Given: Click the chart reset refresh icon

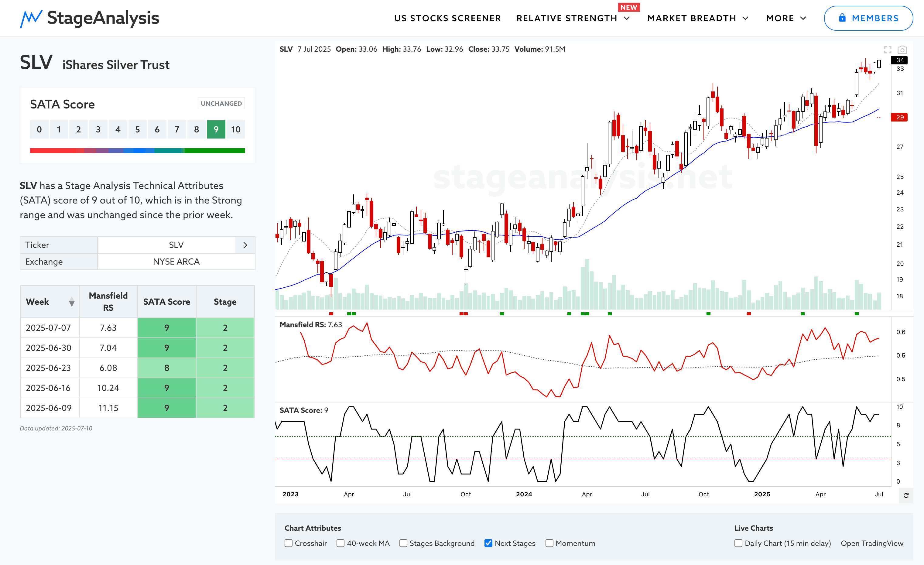Looking at the screenshot, I should pos(906,495).
